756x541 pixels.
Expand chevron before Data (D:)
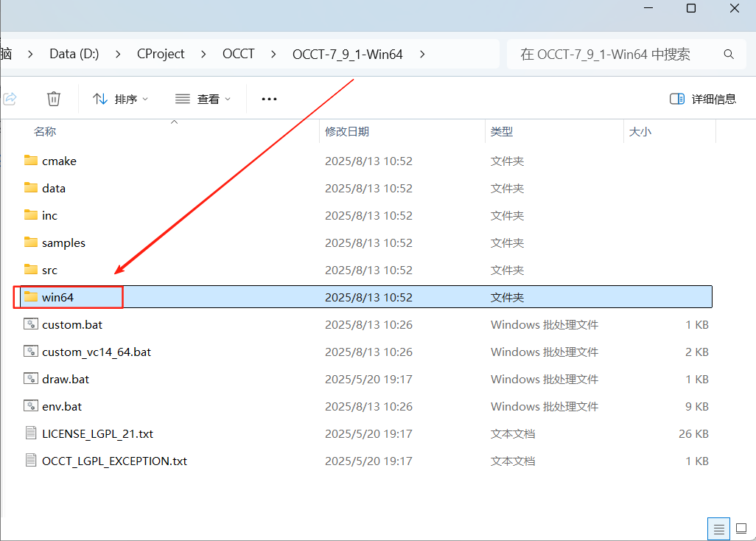pyautogui.click(x=30, y=55)
